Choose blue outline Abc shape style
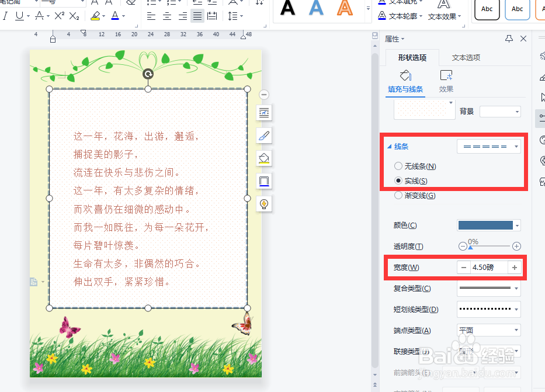 pyautogui.click(x=517, y=9)
